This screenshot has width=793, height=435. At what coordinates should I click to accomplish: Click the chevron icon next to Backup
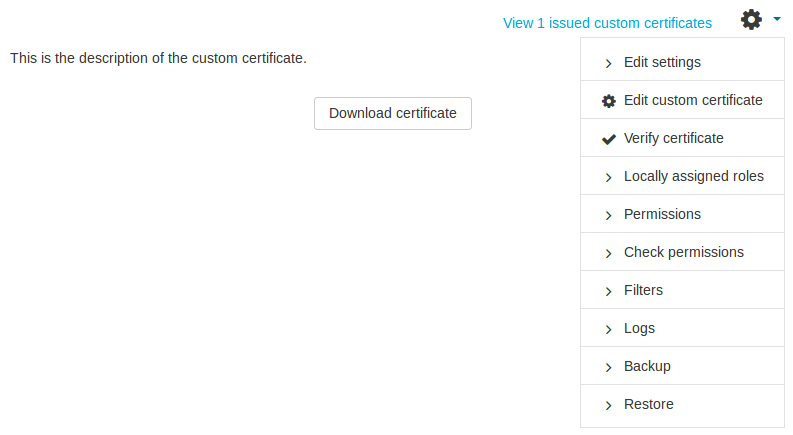[609, 367]
